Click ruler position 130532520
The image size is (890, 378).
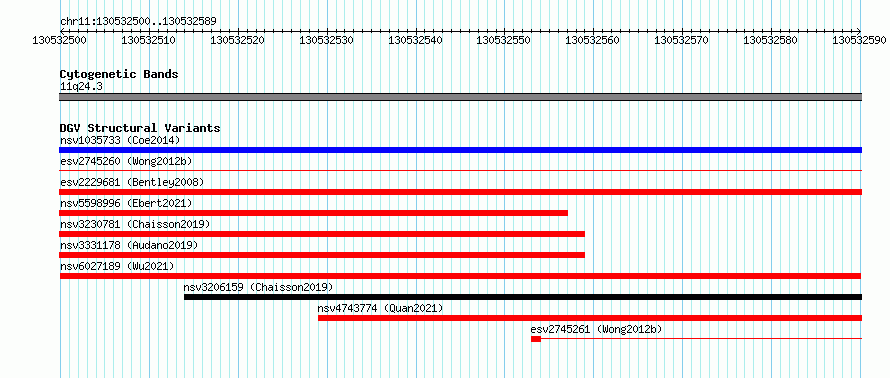coord(237,41)
